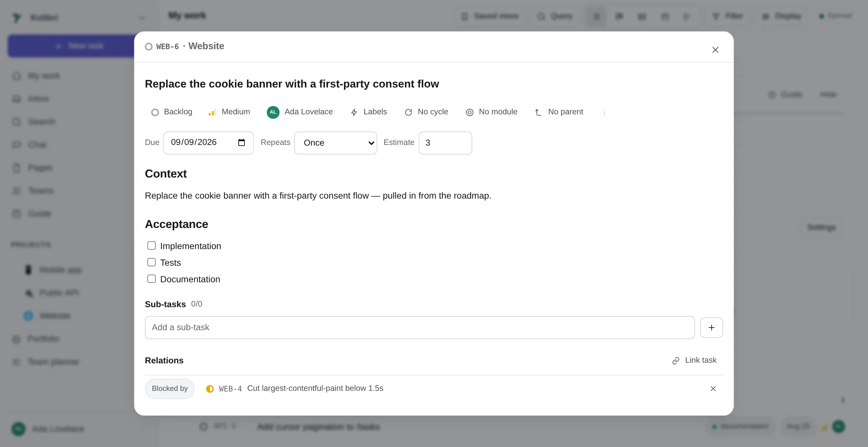Click the Display button in the toolbar
The image size is (868, 447).
[x=782, y=16]
